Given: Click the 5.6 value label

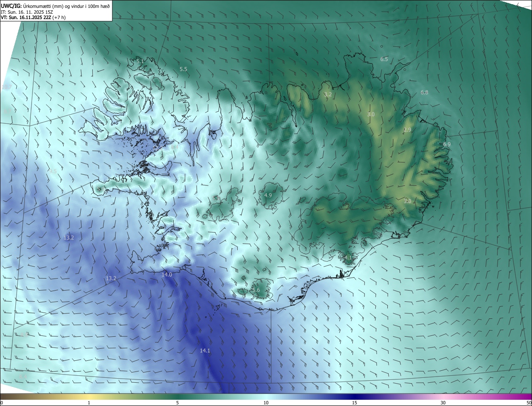Looking at the screenshot, I should [256, 290].
